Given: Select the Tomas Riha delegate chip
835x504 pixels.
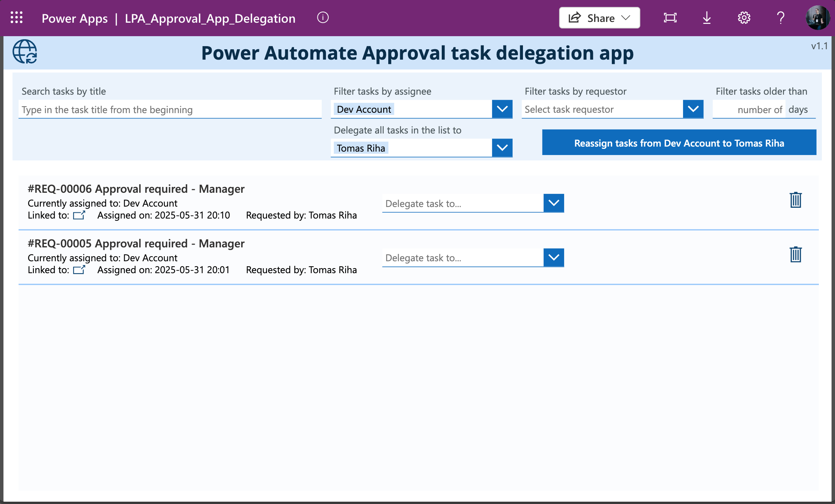Looking at the screenshot, I should point(361,148).
